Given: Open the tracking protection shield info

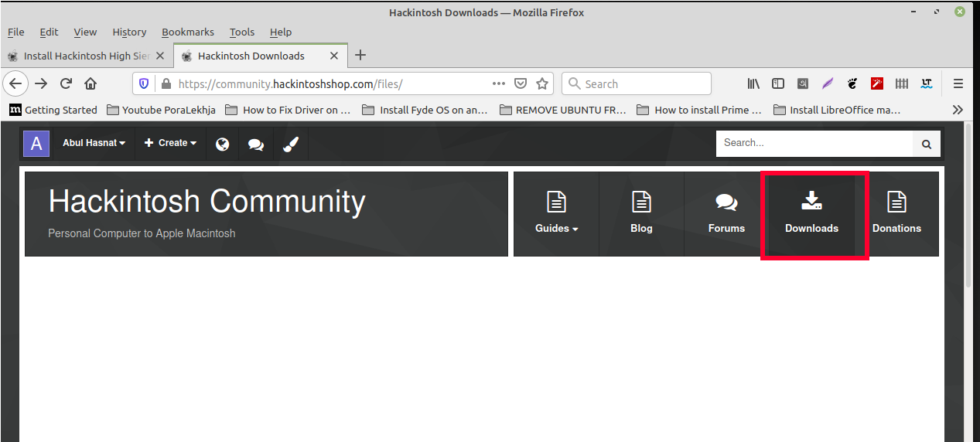Looking at the screenshot, I should pos(145,83).
